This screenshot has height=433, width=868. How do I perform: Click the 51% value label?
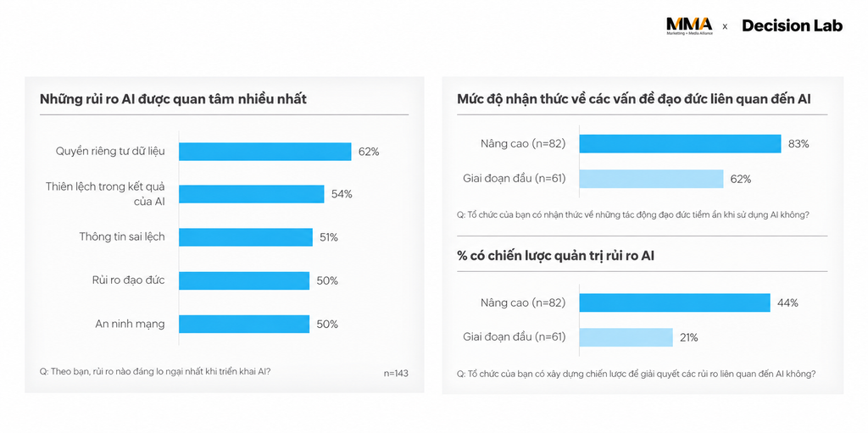click(x=329, y=237)
